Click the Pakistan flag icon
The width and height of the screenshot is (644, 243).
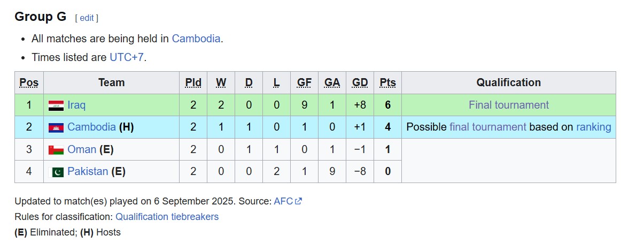click(x=56, y=172)
